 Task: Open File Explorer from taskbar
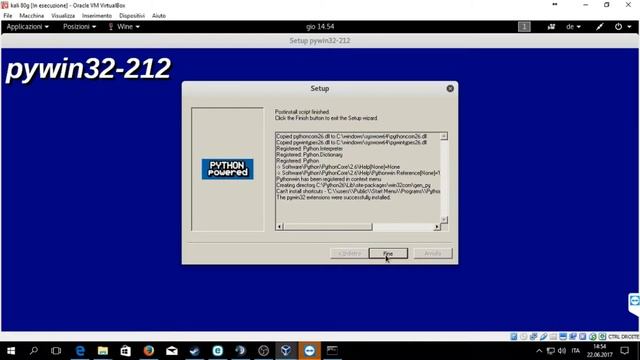[103, 351]
